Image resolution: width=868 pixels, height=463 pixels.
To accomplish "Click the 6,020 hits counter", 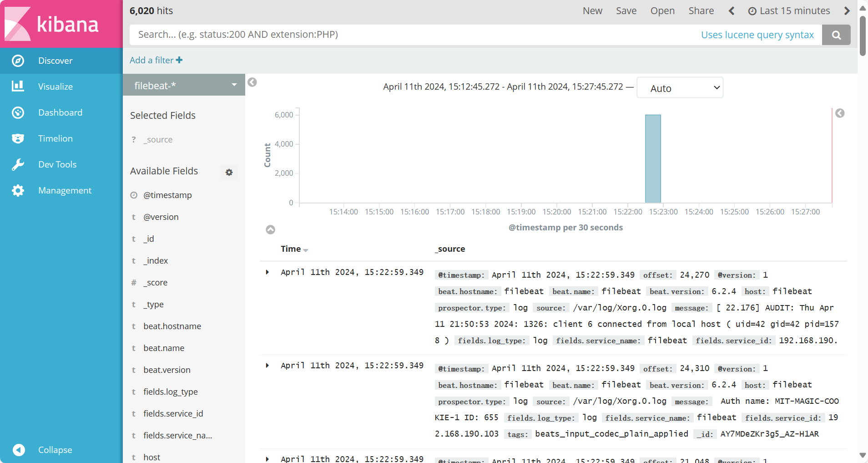I will click(x=151, y=10).
